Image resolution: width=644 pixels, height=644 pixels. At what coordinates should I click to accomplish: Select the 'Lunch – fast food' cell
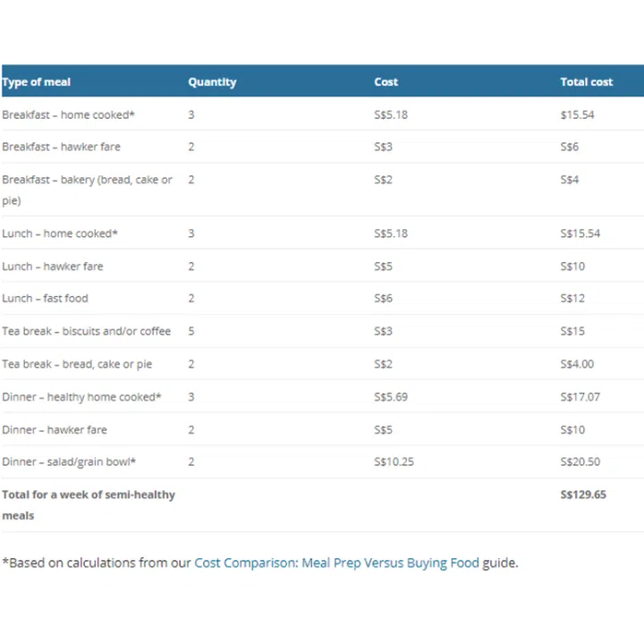[46, 299]
